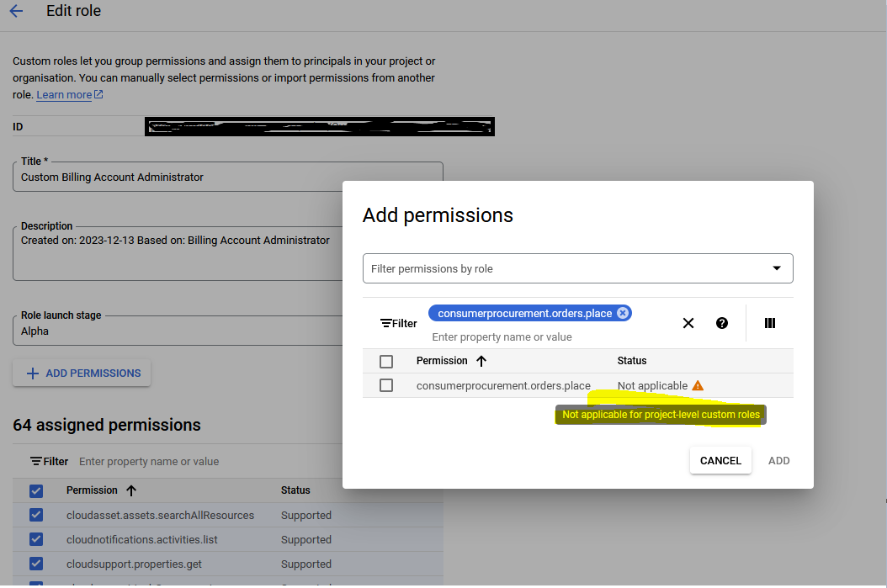Click the Not applicable warning triangle icon
The width and height of the screenshot is (887, 588).
(x=698, y=386)
